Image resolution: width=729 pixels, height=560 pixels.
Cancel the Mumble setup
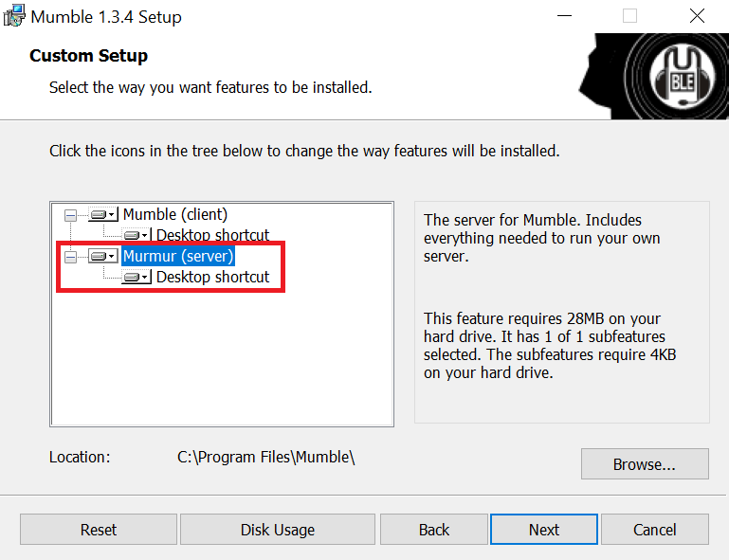click(655, 530)
